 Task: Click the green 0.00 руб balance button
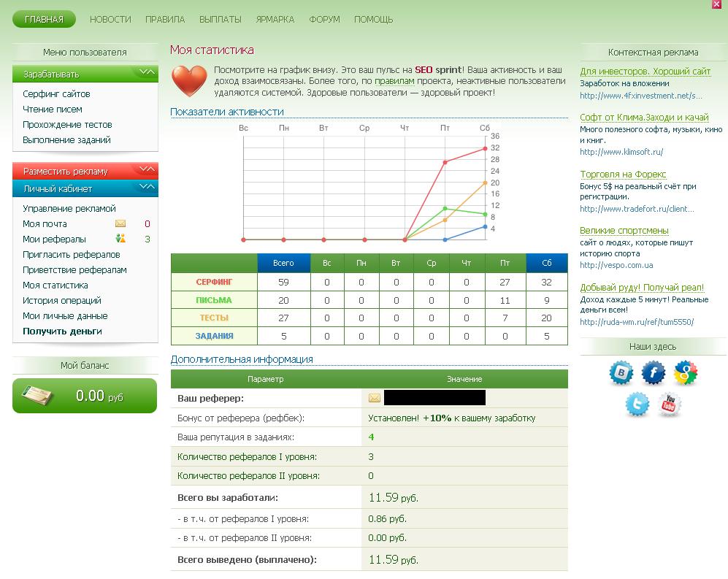click(x=85, y=396)
